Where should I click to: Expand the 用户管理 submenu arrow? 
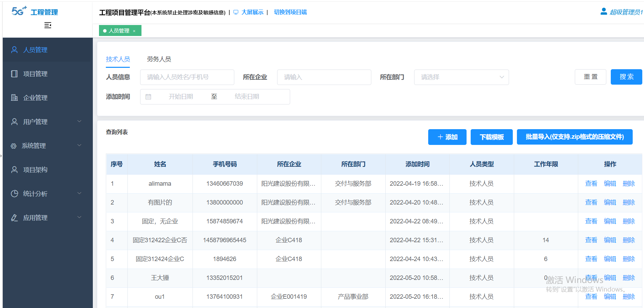coord(79,121)
